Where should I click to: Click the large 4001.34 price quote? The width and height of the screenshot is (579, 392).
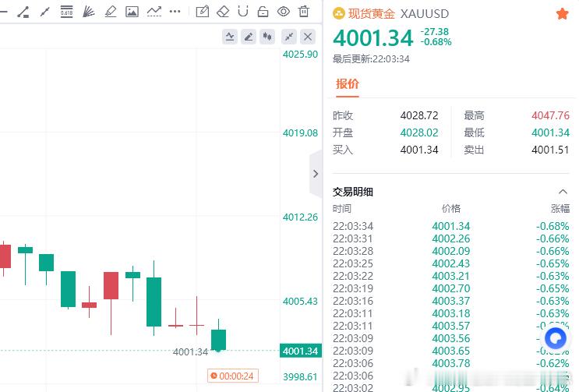tap(373, 38)
